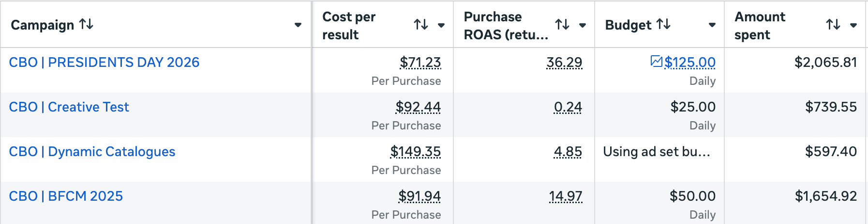Open Cost per result column dropdown
This screenshot has height=224, width=868.
(441, 25)
